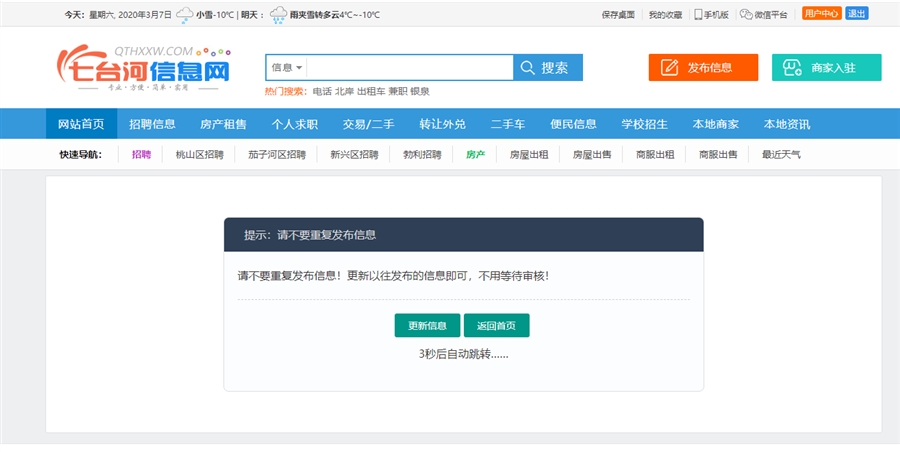Click today's snow weather icon

point(185,15)
